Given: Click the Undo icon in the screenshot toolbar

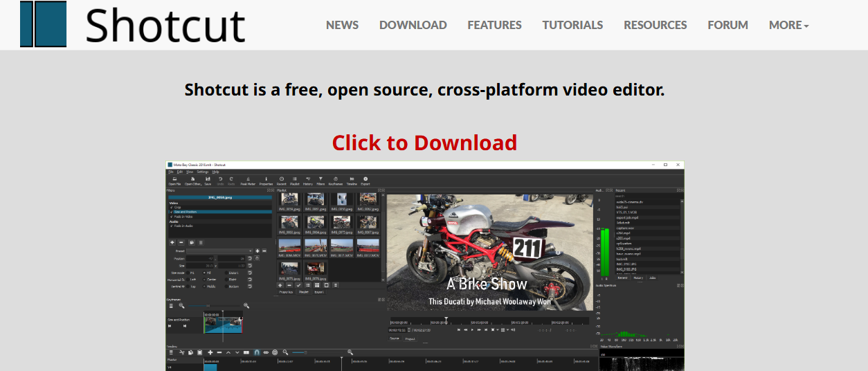Looking at the screenshot, I should (221, 181).
